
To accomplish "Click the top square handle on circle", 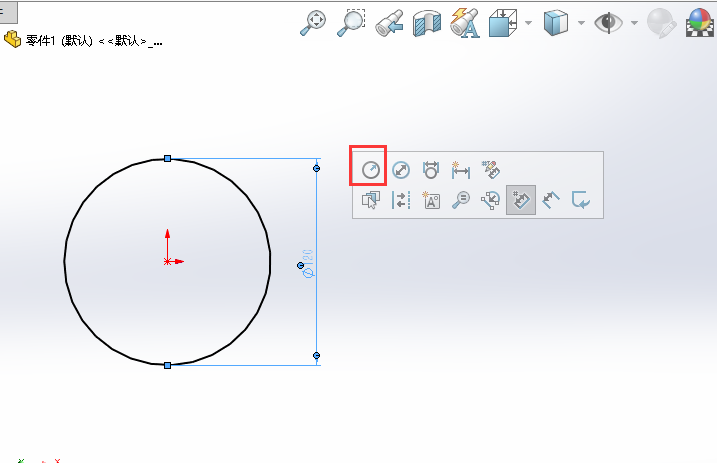I will pos(167,159).
